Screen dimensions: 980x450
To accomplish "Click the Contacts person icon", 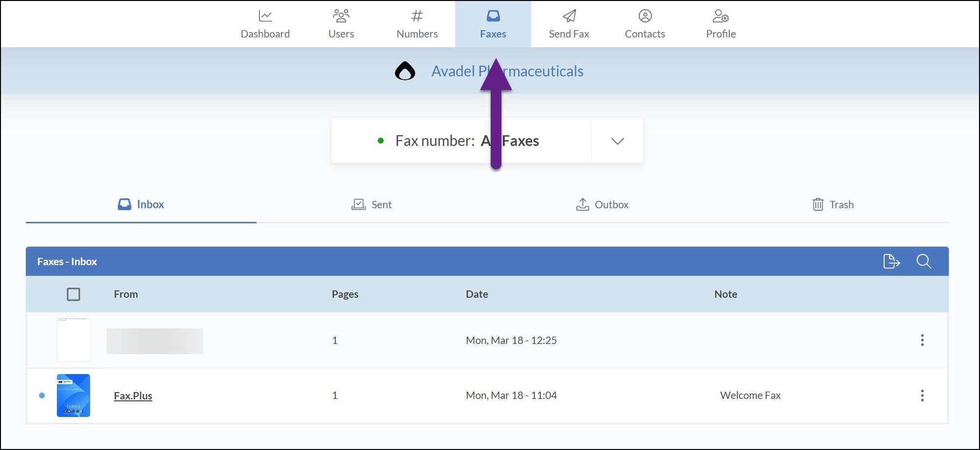I will 645,16.
